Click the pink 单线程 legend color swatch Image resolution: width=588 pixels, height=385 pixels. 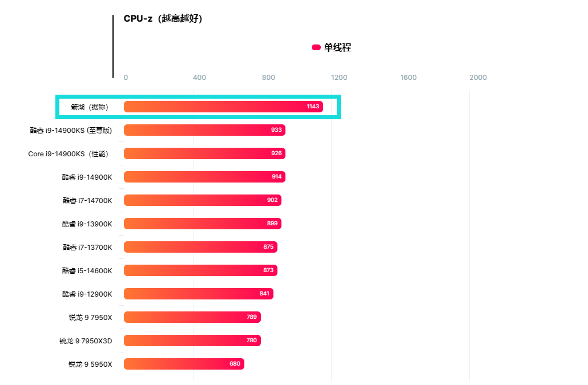[316, 47]
